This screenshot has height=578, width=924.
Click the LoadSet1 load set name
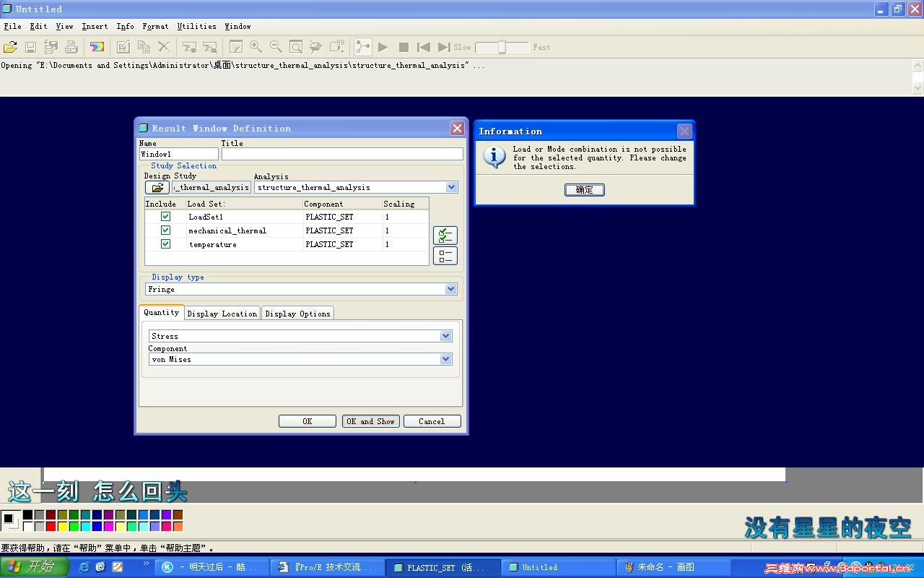click(x=206, y=217)
